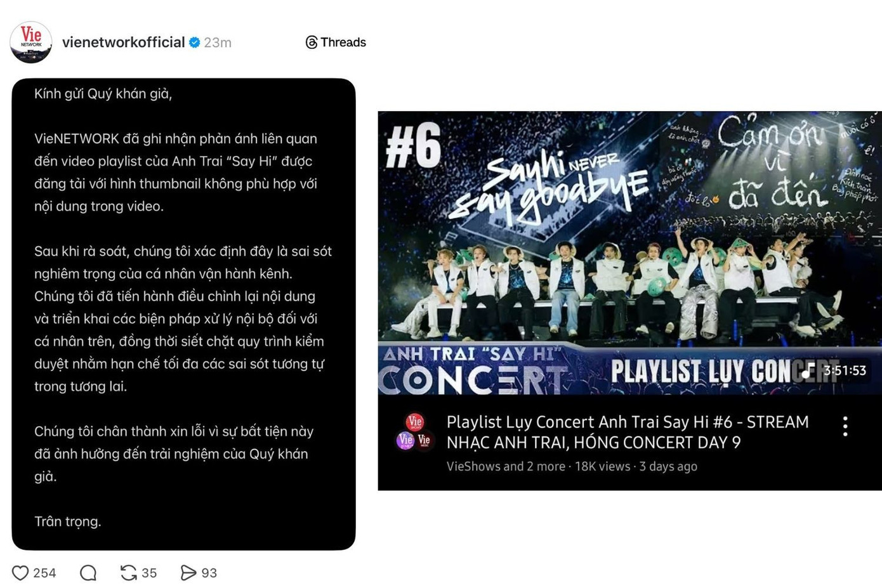Screen dimensions: 882x588
Task: Click the 23m post timestamp
Action: coord(218,42)
